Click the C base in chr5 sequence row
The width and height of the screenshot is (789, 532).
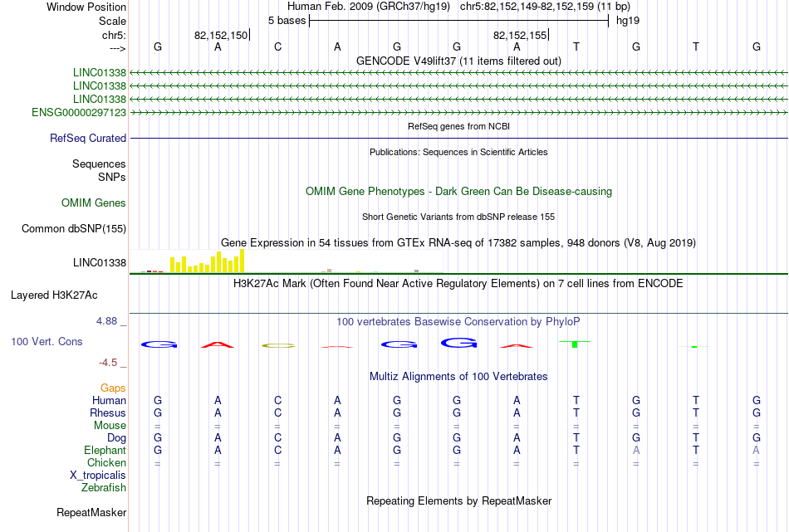coord(277,46)
